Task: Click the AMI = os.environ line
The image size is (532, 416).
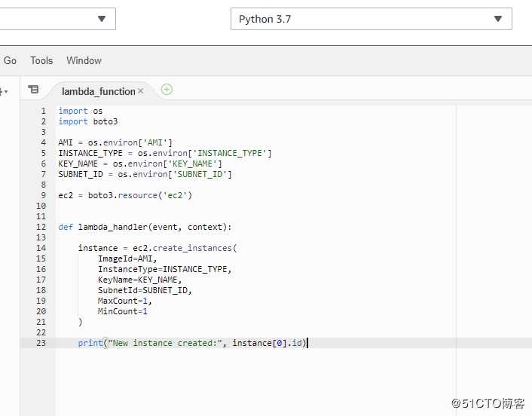Action: coord(115,142)
